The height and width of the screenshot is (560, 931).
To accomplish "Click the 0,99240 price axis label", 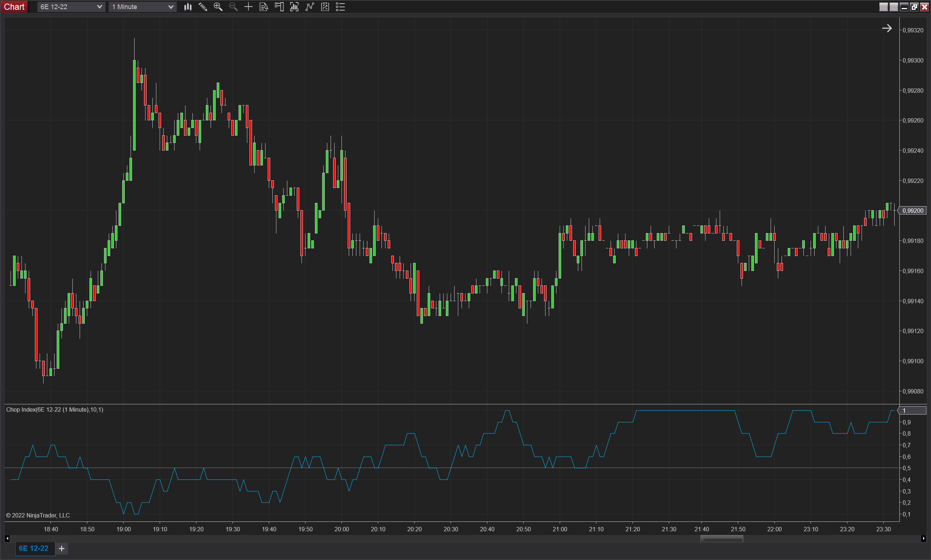I will (x=913, y=151).
